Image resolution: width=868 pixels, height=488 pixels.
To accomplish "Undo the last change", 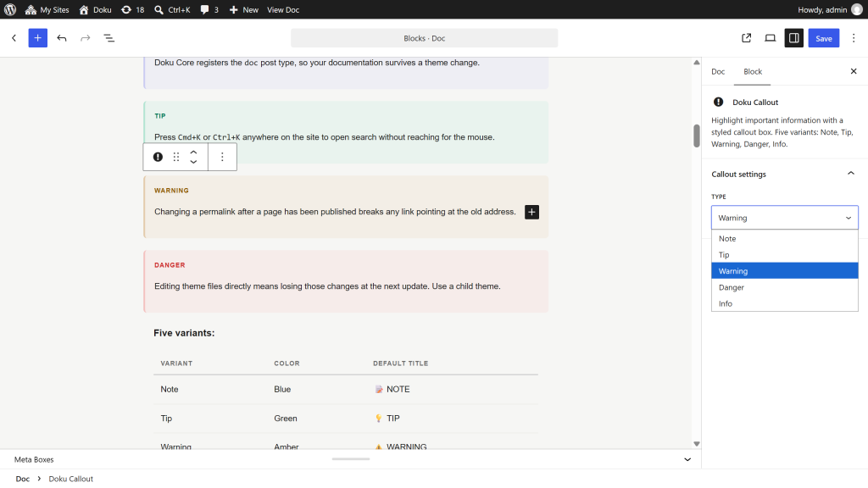I will [x=61, y=38].
